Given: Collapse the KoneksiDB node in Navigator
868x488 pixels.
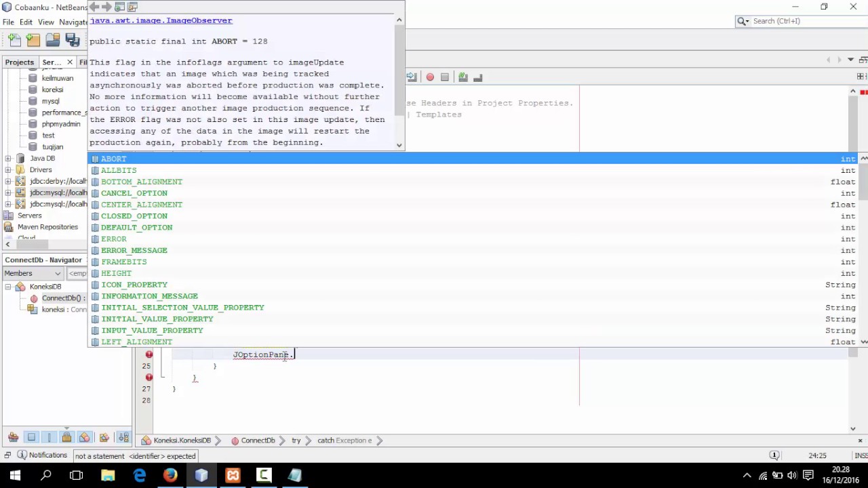Looking at the screenshot, I should pos(8,287).
